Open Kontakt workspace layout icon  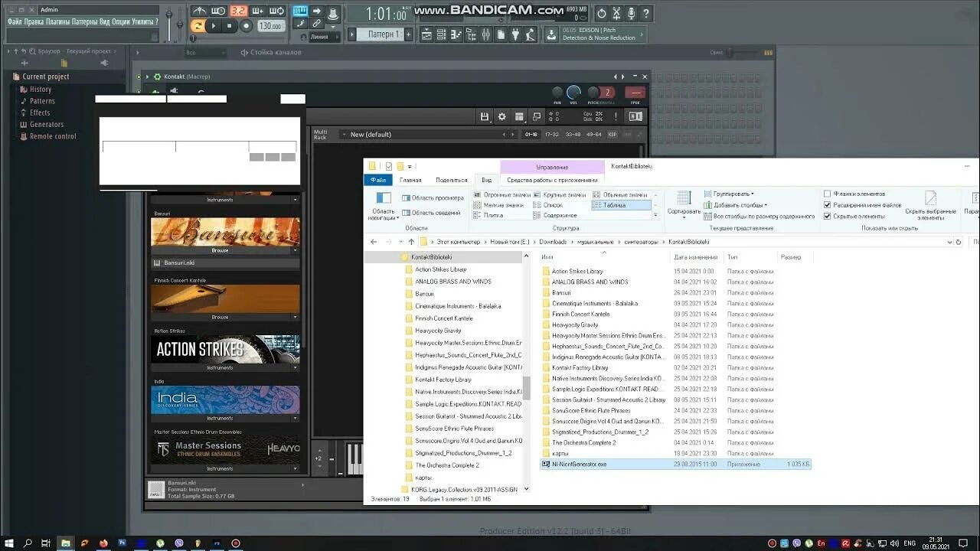[x=519, y=116]
